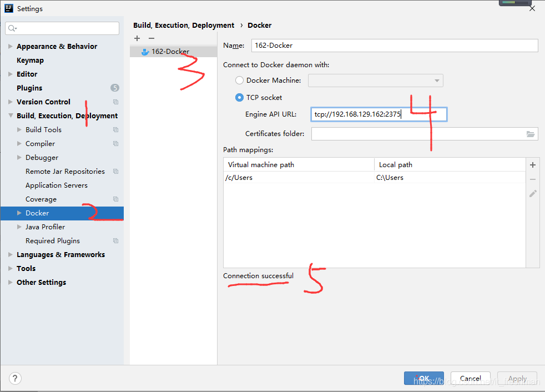Click the certificates folder browse icon
Image resolution: width=545 pixels, height=392 pixels.
[531, 134]
